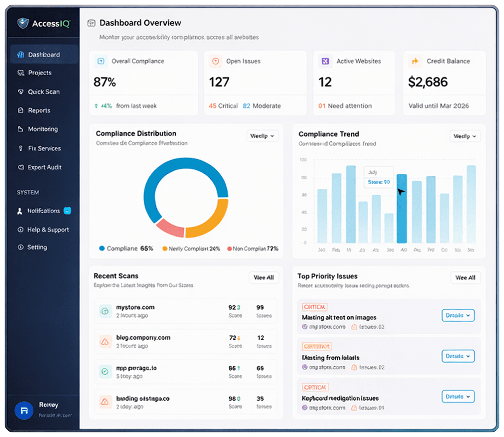Change the Compliance Trend Weekly filter
Screen dimensions: 504x437
[x=465, y=136]
